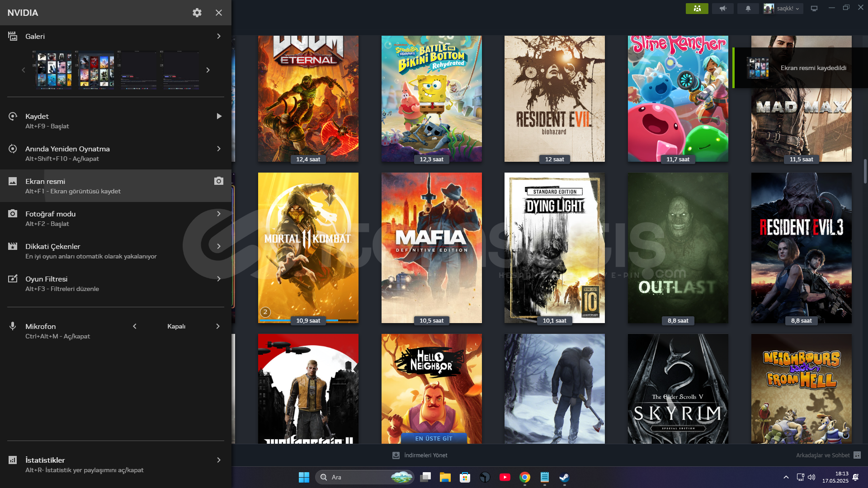Start recording with Kaydet play arrow
The image size is (868, 488).
219,116
